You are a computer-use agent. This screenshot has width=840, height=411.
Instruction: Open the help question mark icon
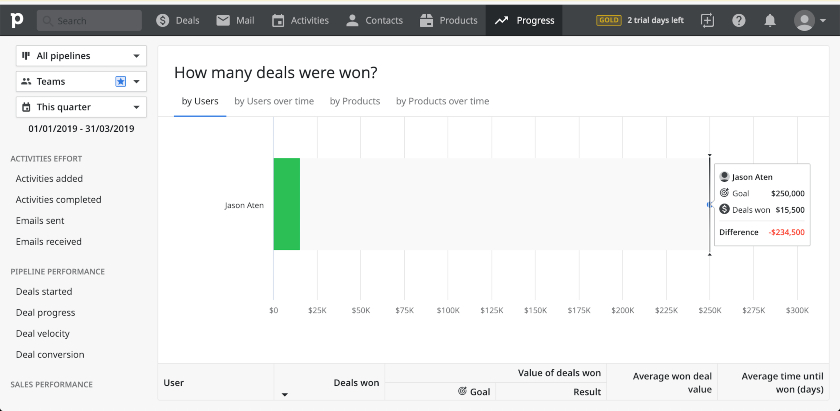(739, 20)
